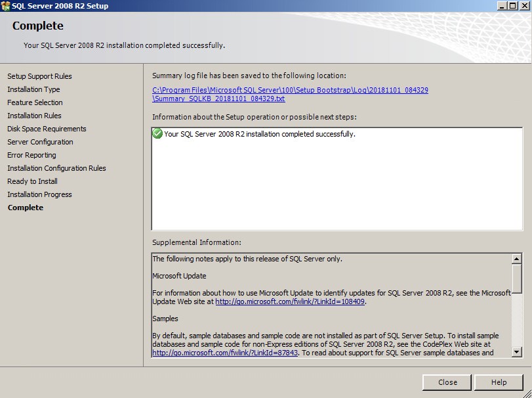Click the 'Supplemental Information:' label
The width and height of the screenshot is (532, 398).
tap(197, 242)
